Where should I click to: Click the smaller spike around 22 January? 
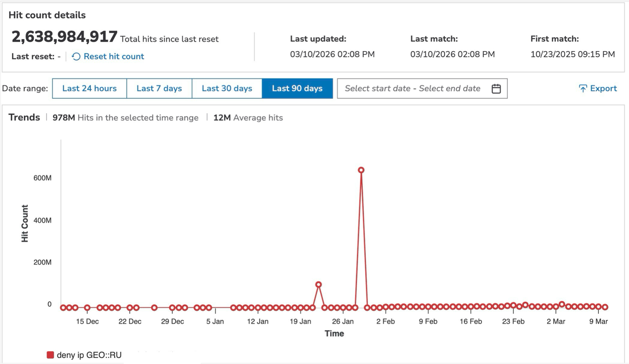tap(318, 284)
